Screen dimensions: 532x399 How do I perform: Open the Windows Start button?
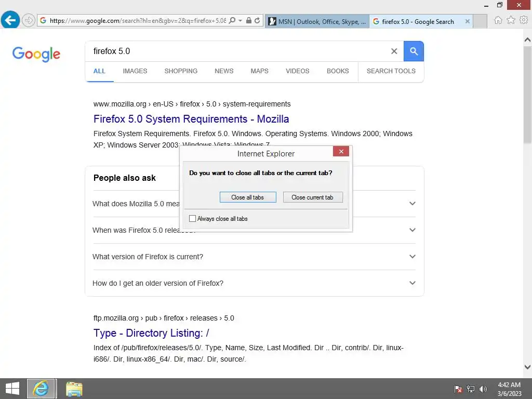tap(12, 389)
